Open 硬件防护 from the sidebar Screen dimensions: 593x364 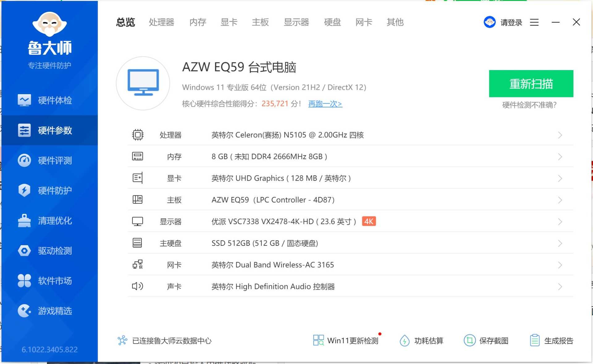click(49, 190)
